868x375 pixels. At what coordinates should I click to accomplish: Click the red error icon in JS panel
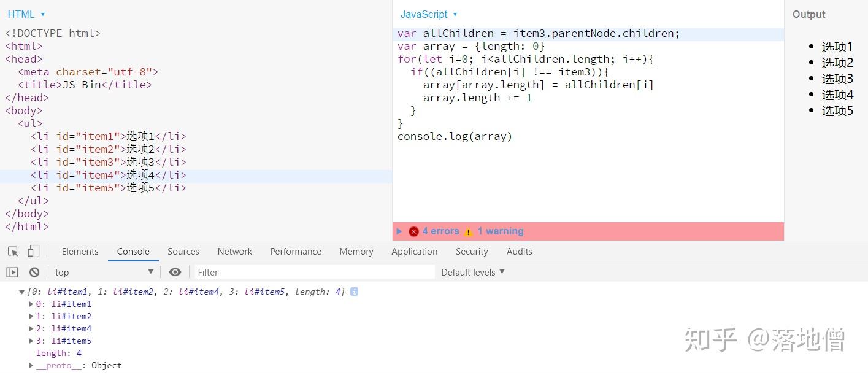click(x=414, y=231)
